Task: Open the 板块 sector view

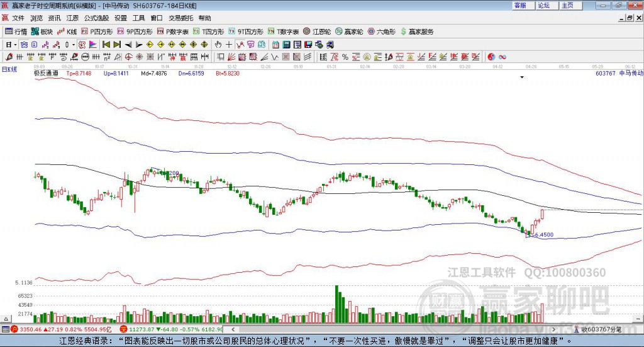Action: 42,31
